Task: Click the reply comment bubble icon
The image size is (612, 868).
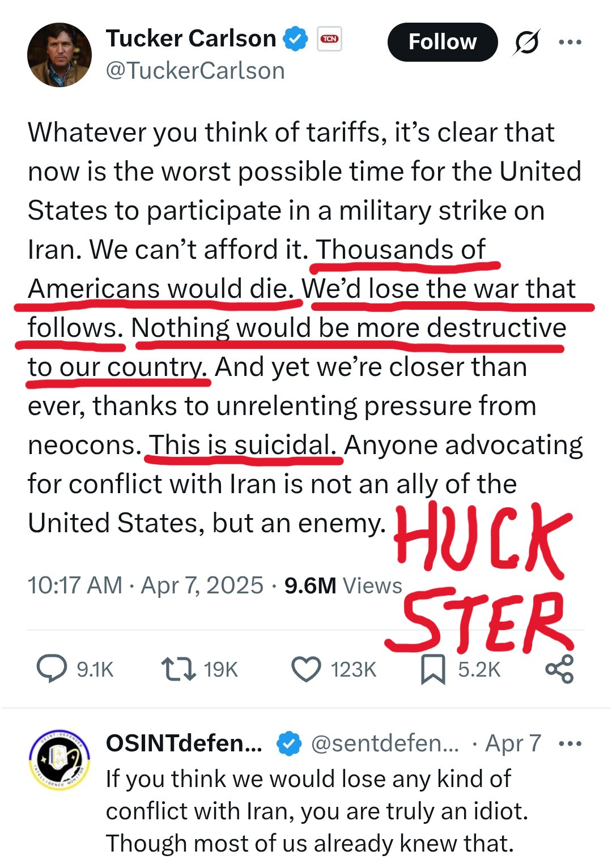Action: tap(52, 669)
